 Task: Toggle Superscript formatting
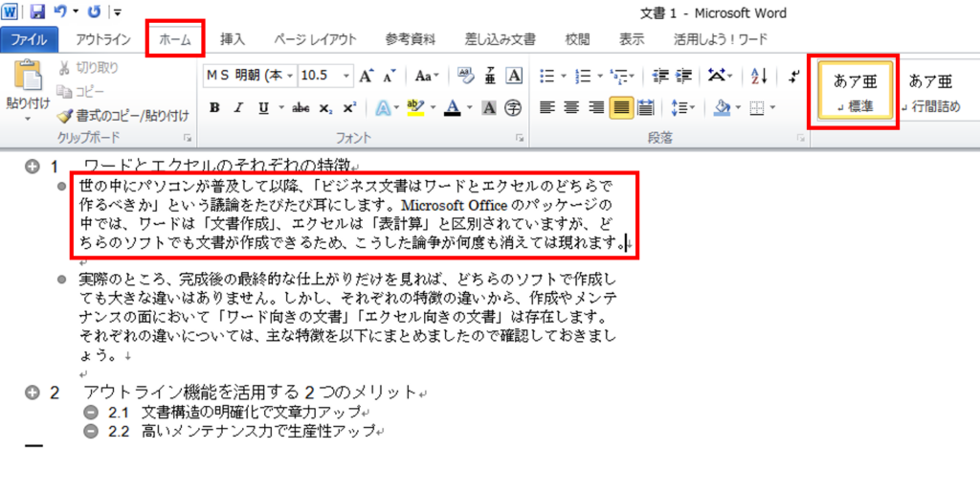[349, 107]
